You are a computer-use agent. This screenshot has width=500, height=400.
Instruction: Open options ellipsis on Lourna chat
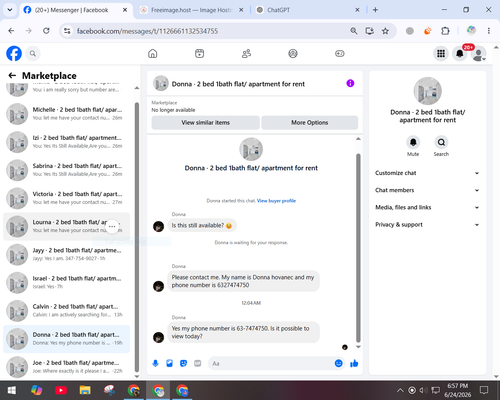pyautogui.click(x=112, y=226)
